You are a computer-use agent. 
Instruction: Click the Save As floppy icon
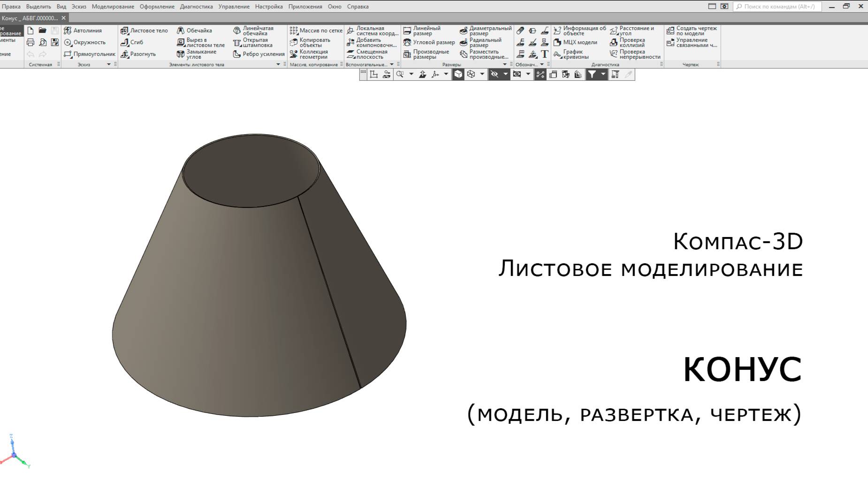coord(55,42)
